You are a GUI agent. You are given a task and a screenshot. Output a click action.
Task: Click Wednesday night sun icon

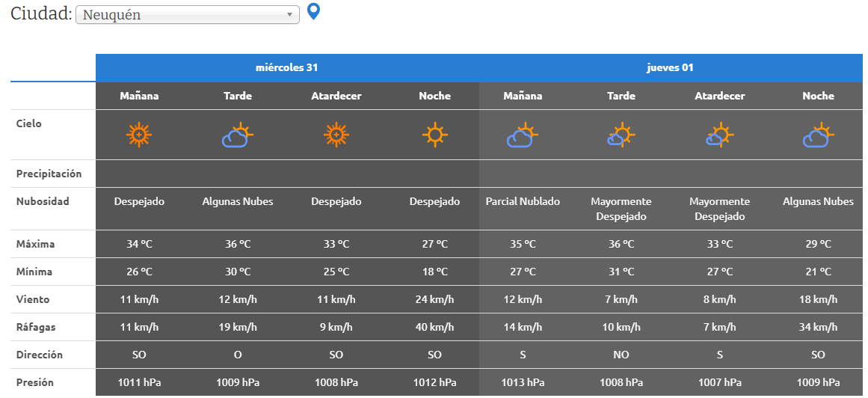click(434, 135)
